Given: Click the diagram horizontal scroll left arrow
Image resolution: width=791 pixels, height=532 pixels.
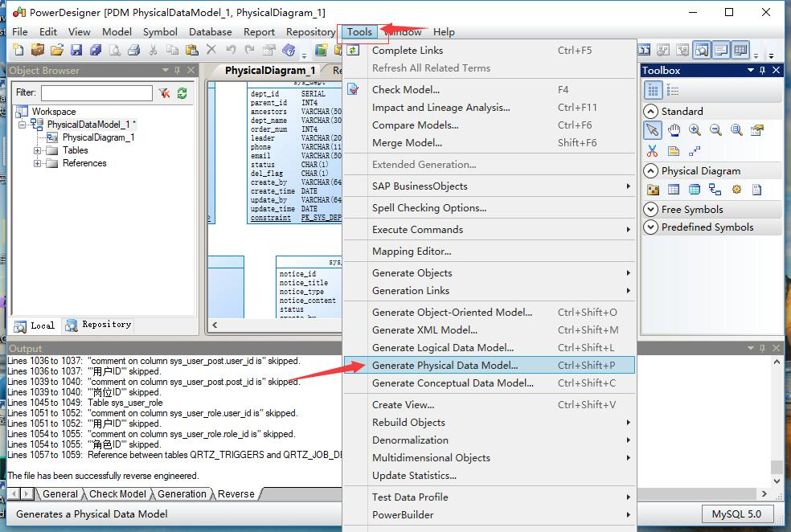Looking at the screenshot, I should pos(215,325).
